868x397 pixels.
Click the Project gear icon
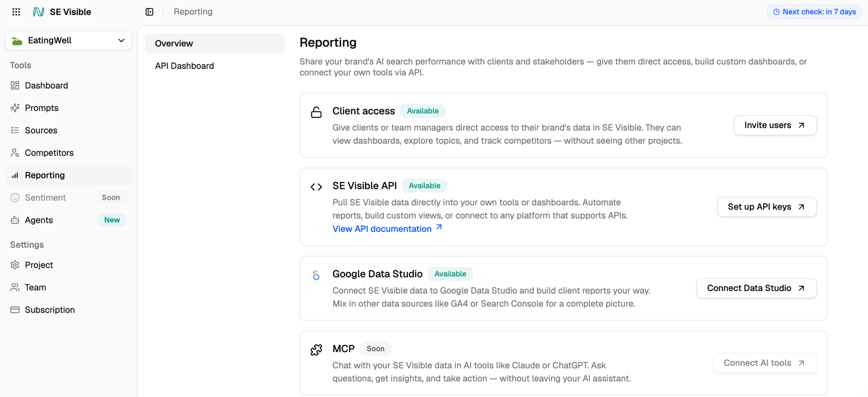coord(15,265)
